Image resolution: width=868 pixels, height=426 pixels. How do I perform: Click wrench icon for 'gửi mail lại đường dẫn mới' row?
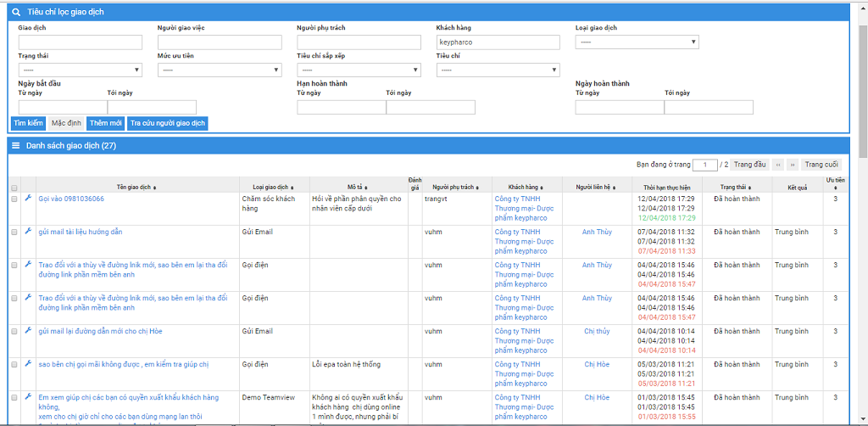tap(28, 331)
